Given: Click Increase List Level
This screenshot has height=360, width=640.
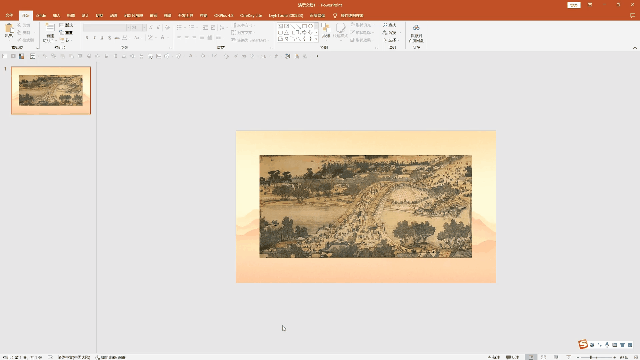Looking at the screenshot, I should coord(213,28).
